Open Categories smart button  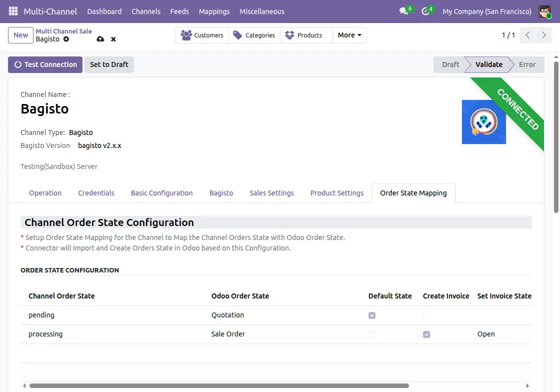pos(254,35)
